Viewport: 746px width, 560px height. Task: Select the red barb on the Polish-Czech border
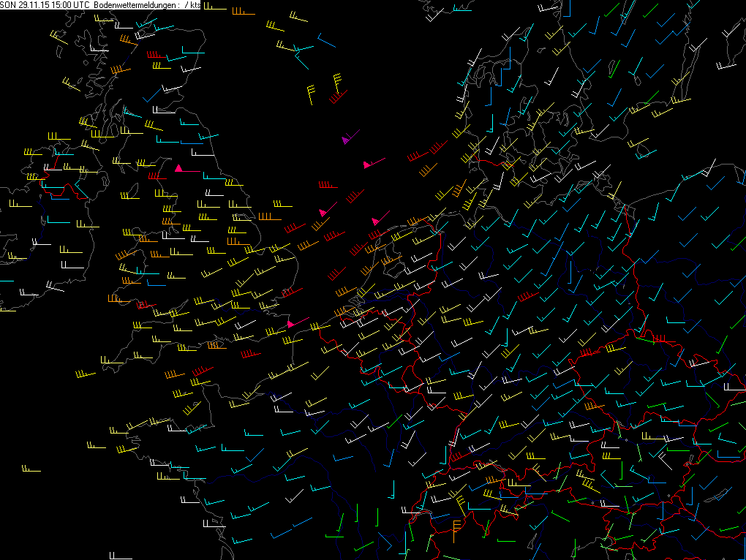pyautogui.click(x=658, y=338)
